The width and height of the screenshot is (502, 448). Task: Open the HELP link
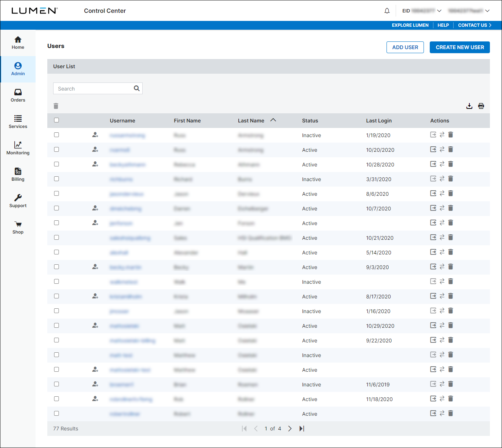pos(443,25)
